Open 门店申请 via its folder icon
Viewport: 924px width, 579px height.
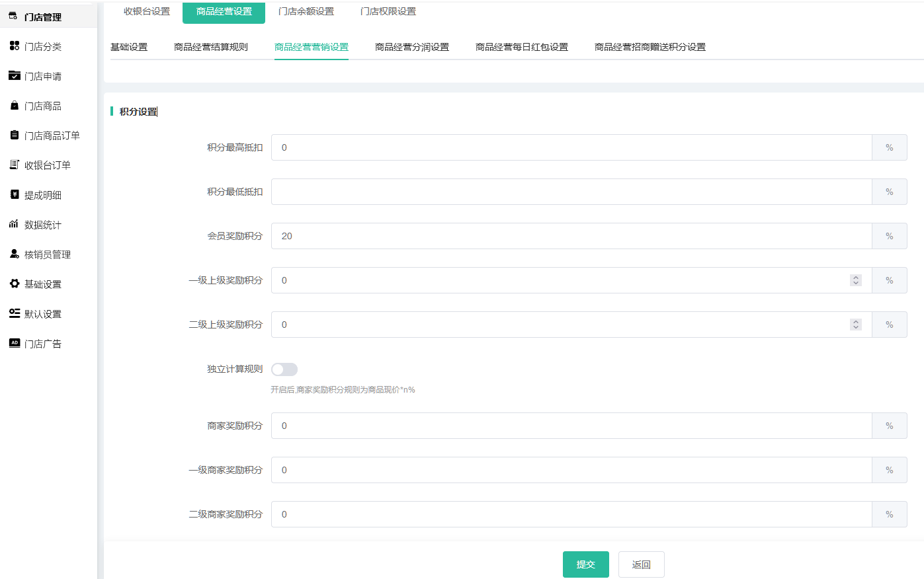point(15,75)
